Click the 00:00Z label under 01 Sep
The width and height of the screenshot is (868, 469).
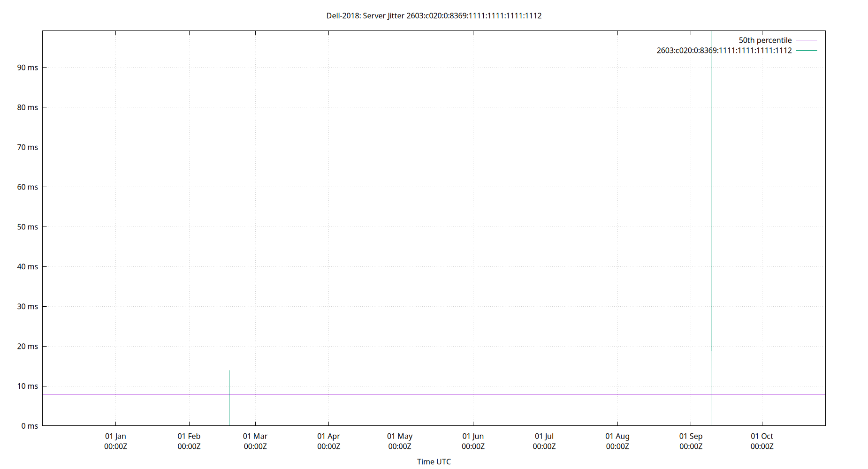coord(691,446)
